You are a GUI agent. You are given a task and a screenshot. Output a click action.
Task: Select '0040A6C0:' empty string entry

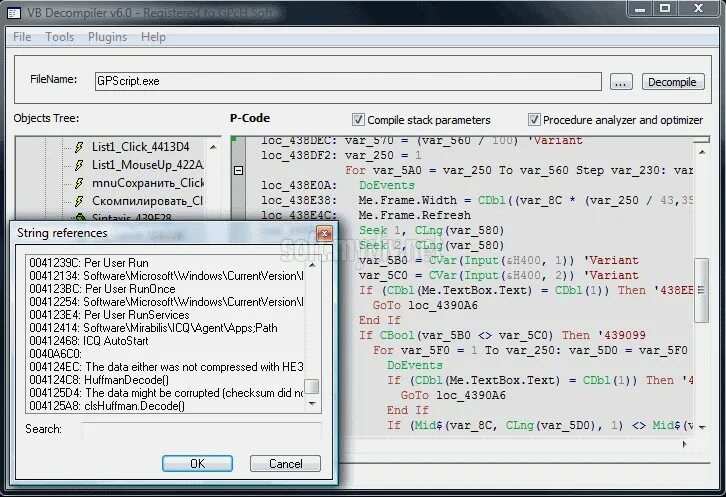(x=166, y=354)
